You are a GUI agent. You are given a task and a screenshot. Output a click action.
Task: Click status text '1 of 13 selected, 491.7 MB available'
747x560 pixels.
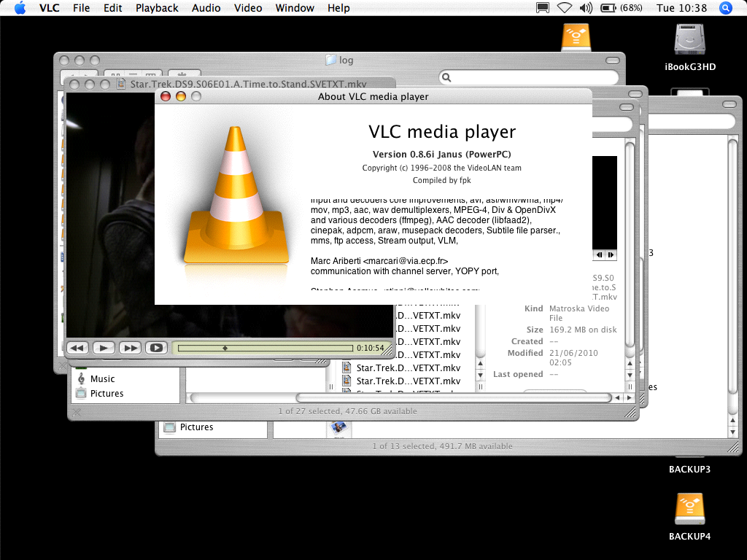click(x=443, y=446)
